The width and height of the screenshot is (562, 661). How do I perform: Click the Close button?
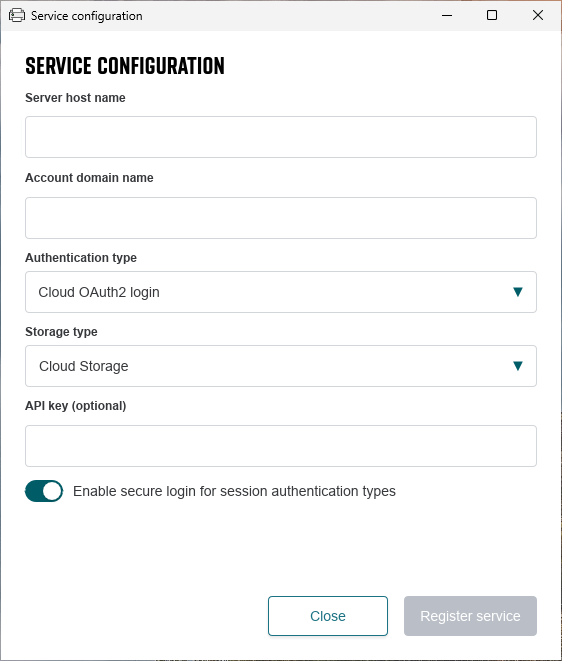(328, 616)
